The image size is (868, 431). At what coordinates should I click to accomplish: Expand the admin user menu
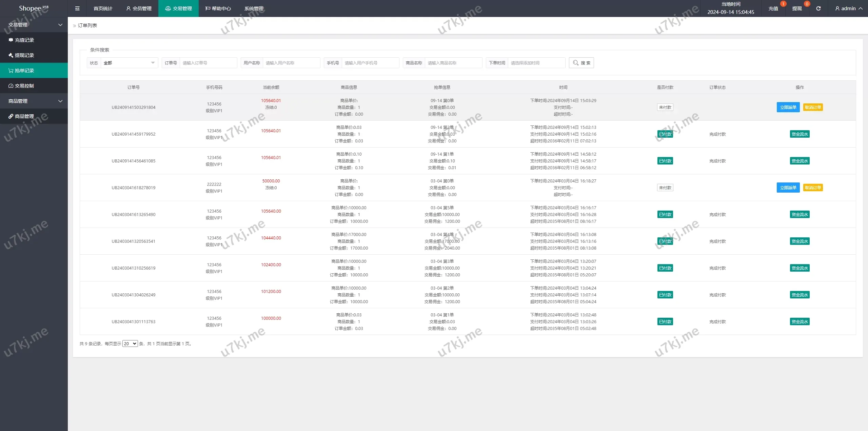pyautogui.click(x=849, y=8)
